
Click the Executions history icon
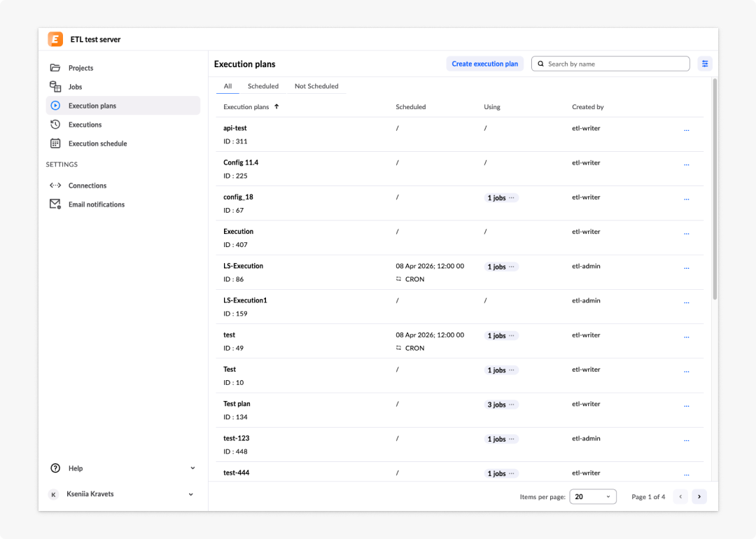55,125
